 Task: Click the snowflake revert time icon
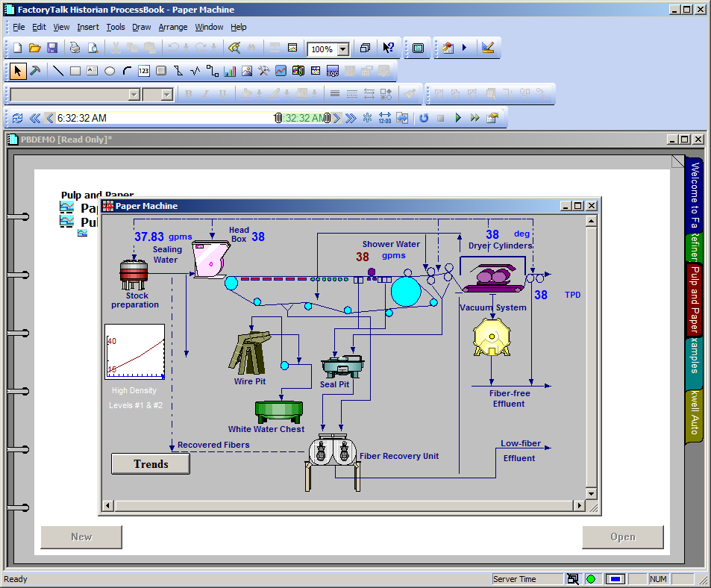(x=367, y=118)
